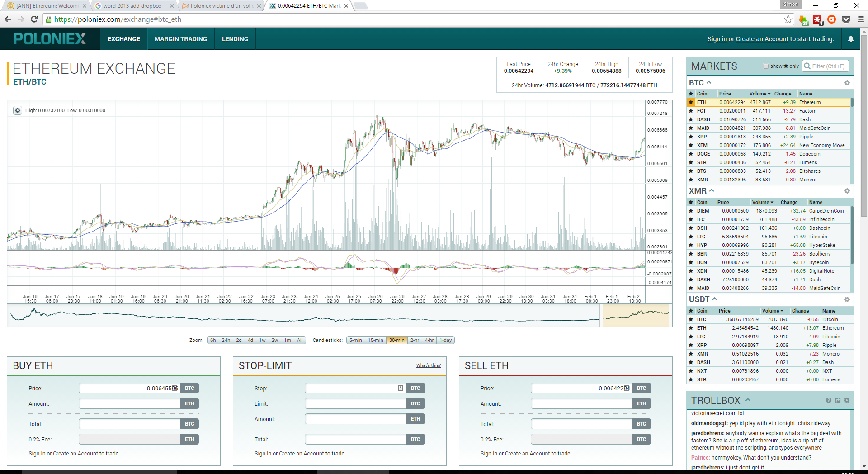Open Chrome menu hamburger icon

click(x=860, y=19)
